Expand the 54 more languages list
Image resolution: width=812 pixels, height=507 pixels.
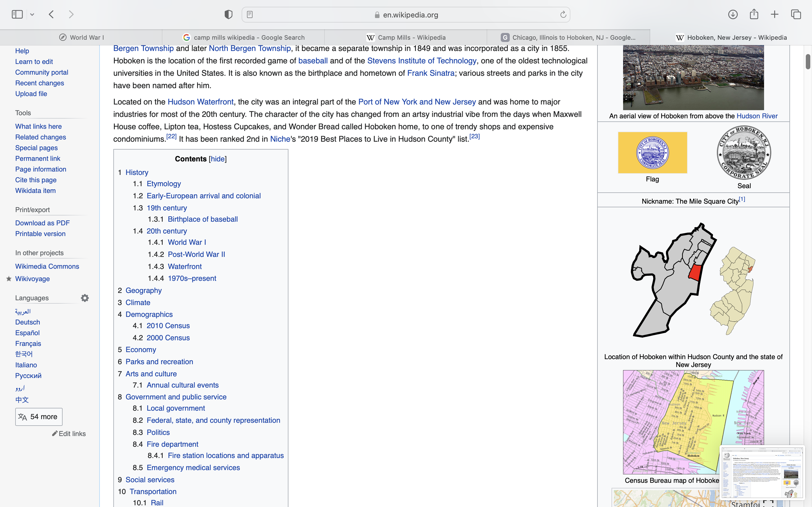tap(39, 417)
